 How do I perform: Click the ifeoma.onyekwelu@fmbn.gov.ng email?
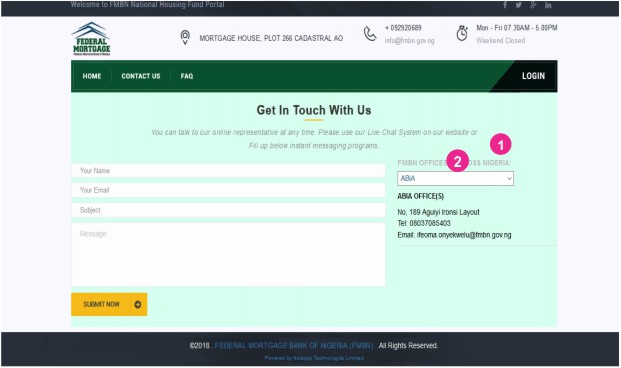pos(464,235)
